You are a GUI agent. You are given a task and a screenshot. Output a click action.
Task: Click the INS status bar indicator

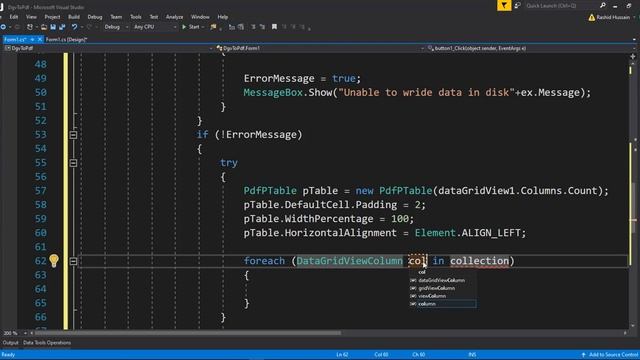click(x=472, y=355)
